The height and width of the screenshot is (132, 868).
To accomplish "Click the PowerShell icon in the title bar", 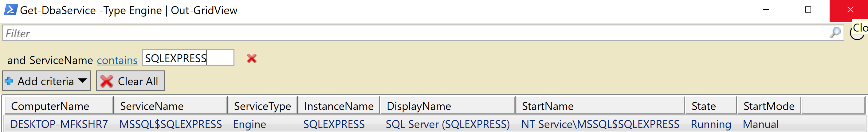I will pos(10,10).
